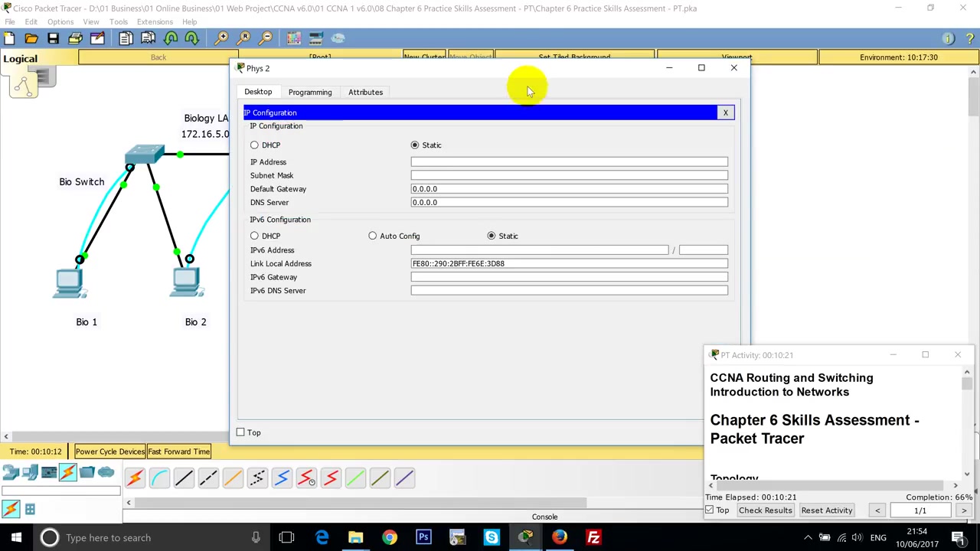Select the End Devices category icon
Image resolution: width=980 pixels, height=551 pixels.
coord(30,472)
